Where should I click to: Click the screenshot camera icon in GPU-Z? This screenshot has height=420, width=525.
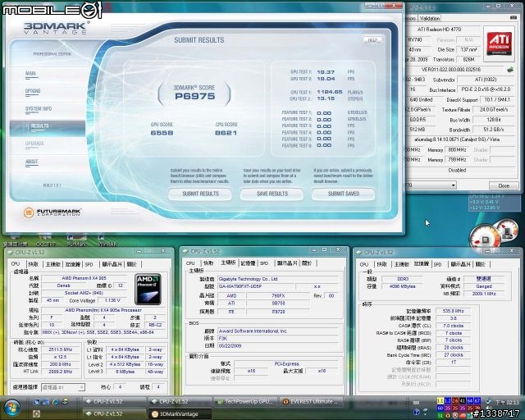tap(513, 18)
